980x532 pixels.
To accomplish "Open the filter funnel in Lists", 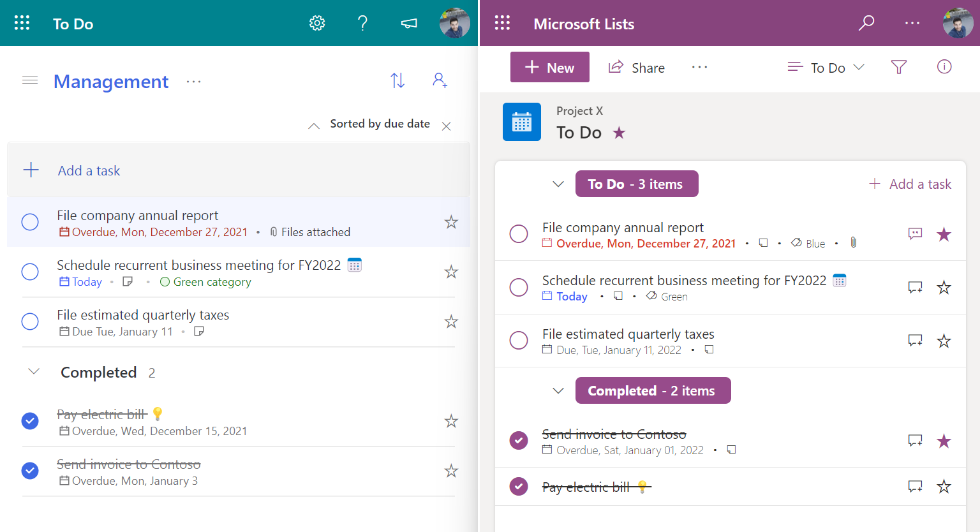I will click(x=898, y=67).
